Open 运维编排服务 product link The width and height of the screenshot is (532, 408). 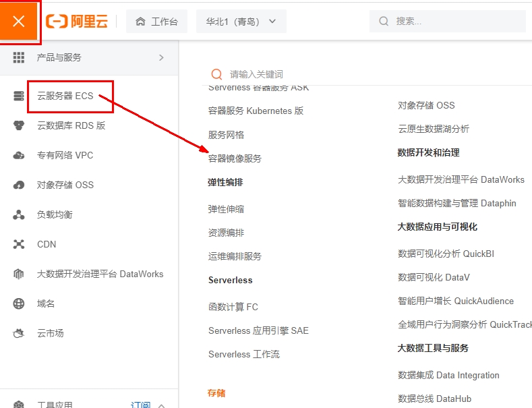coord(235,256)
